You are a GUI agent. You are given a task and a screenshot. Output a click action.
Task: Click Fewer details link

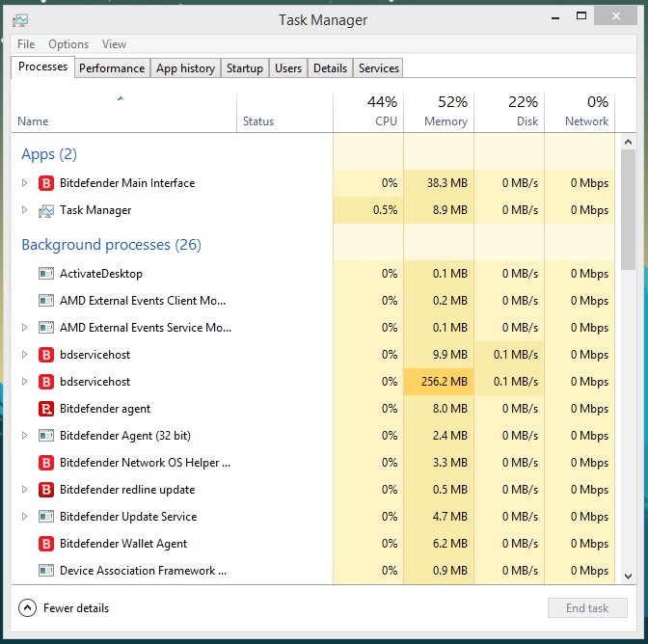pyautogui.click(x=76, y=608)
